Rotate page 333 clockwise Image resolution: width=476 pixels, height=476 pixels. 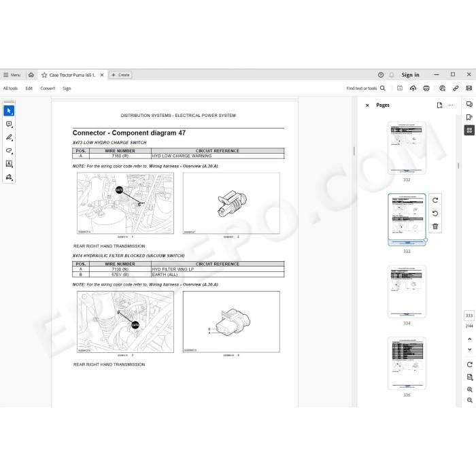pyautogui.click(x=435, y=201)
